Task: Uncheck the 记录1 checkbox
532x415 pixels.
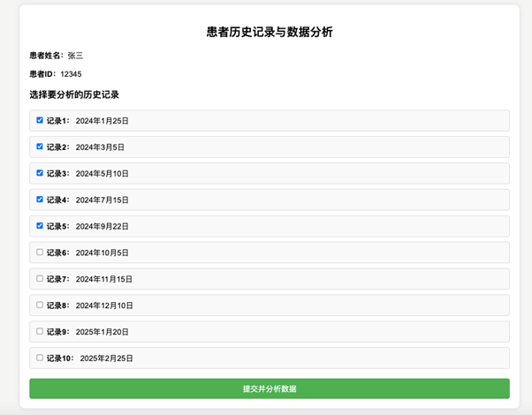Action: pos(40,120)
